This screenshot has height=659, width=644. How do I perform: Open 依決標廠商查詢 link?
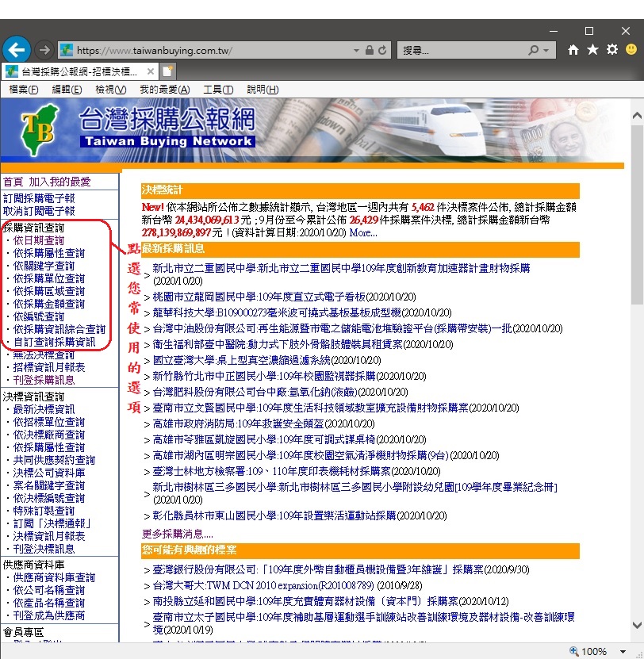48,434
